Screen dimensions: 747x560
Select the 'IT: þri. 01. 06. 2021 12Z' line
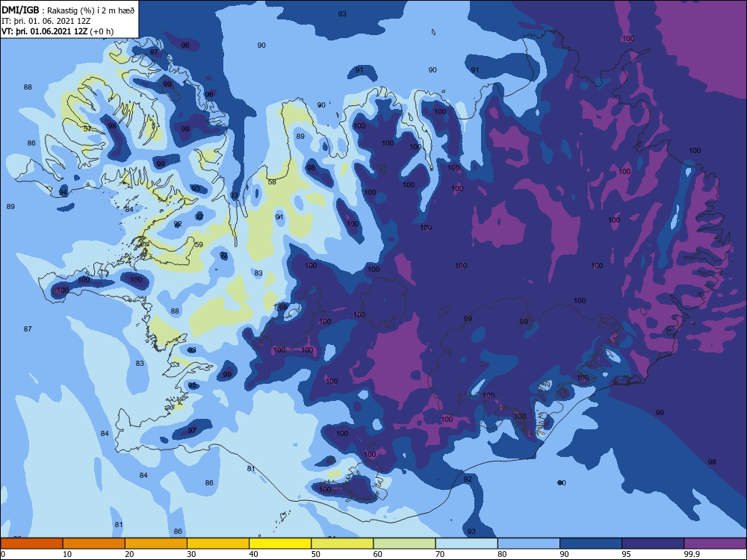pos(46,21)
